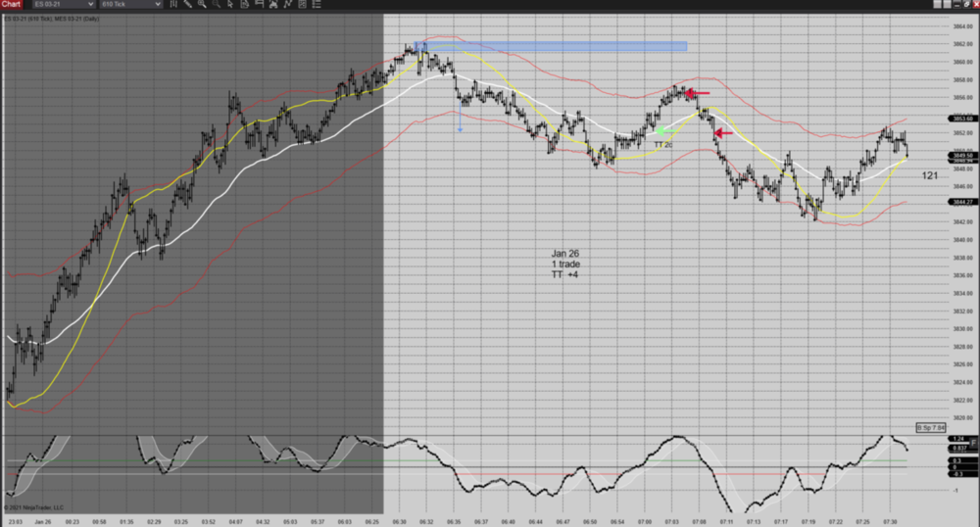The image size is (980, 527).
Task: Click the lower red arrow marker
Action: (x=723, y=133)
